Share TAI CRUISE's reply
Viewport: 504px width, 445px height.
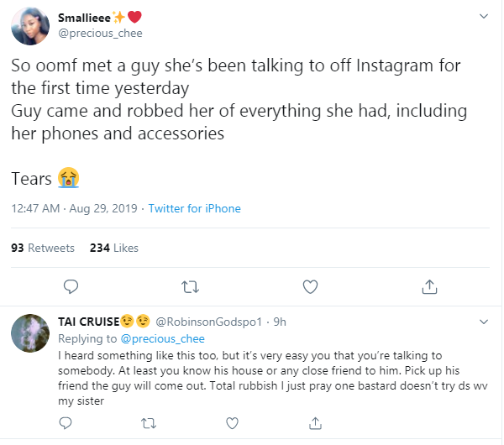tap(316, 421)
